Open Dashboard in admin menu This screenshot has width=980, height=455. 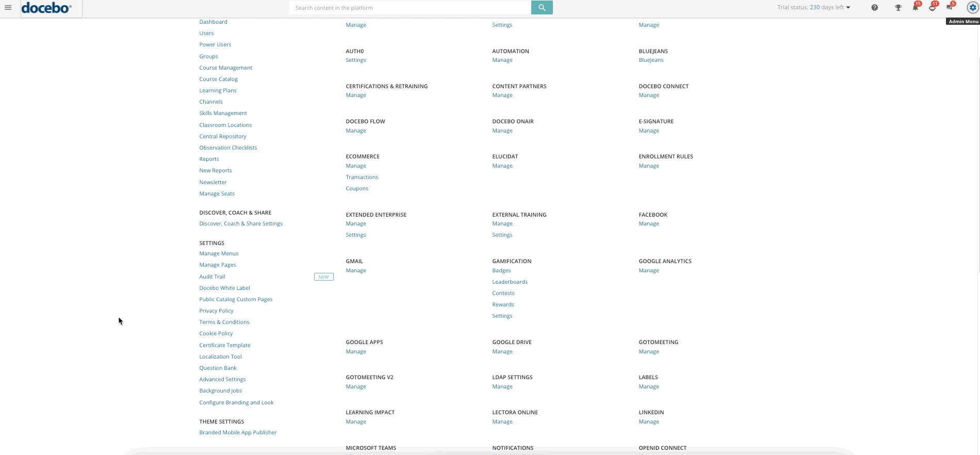(213, 22)
